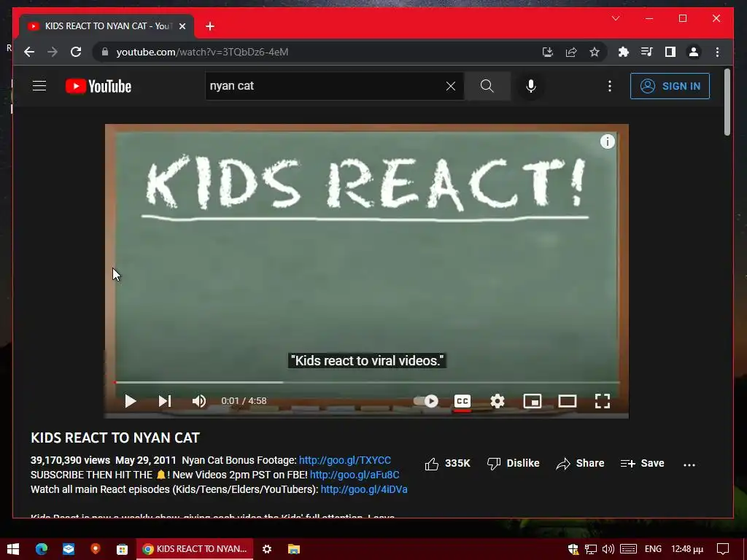Open Chrome profile icon

pos(694,52)
